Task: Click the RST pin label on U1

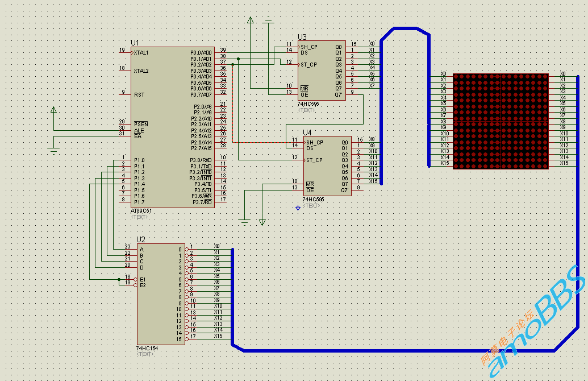Action: coord(139,95)
